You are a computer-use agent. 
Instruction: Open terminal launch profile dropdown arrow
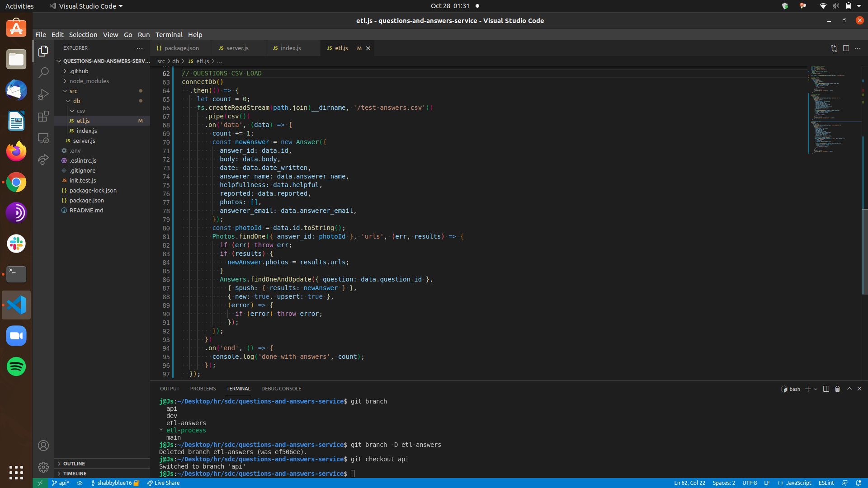click(816, 389)
